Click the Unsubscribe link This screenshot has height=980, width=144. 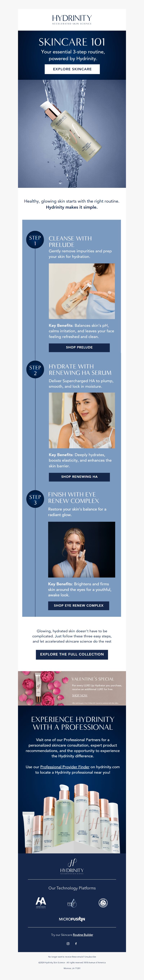[90, 956]
